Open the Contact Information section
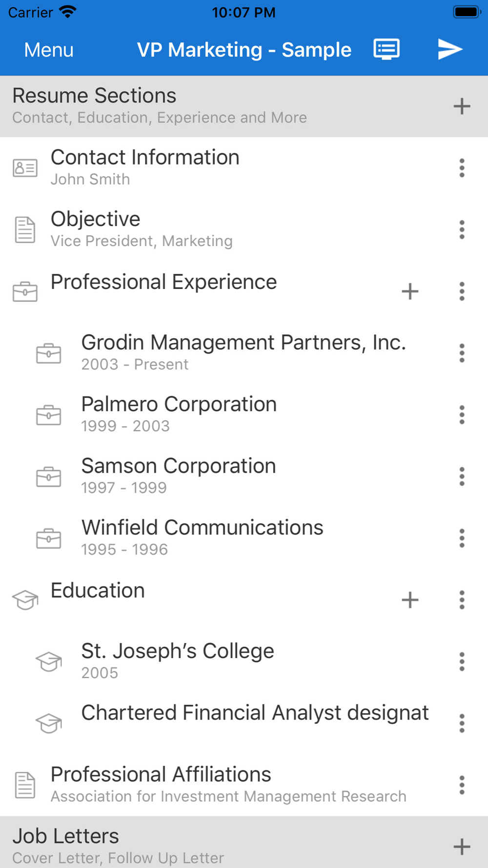Screen dimensions: 488x868 coord(145,167)
